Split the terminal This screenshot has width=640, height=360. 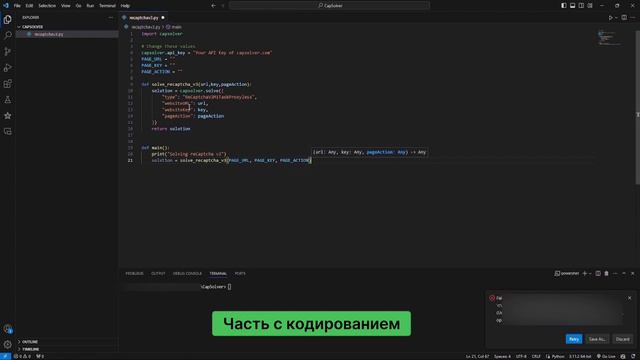(598, 273)
